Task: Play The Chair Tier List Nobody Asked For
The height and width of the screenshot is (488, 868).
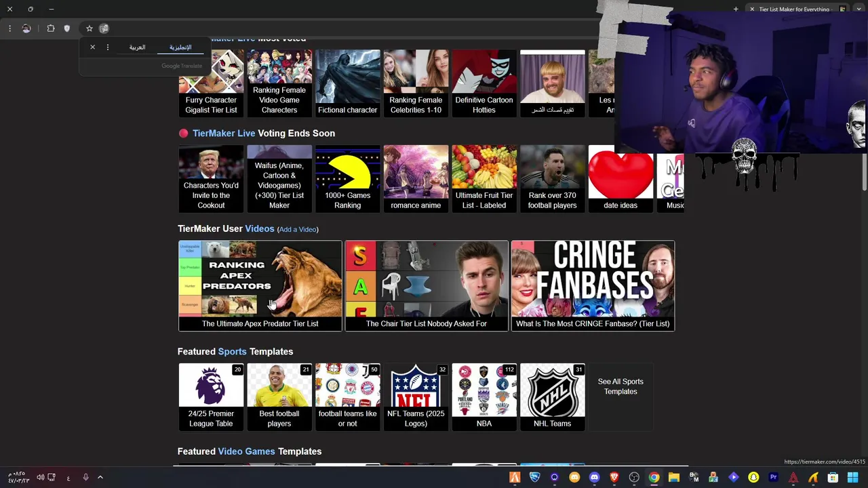Action: pyautogui.click(x=427, y=286)
